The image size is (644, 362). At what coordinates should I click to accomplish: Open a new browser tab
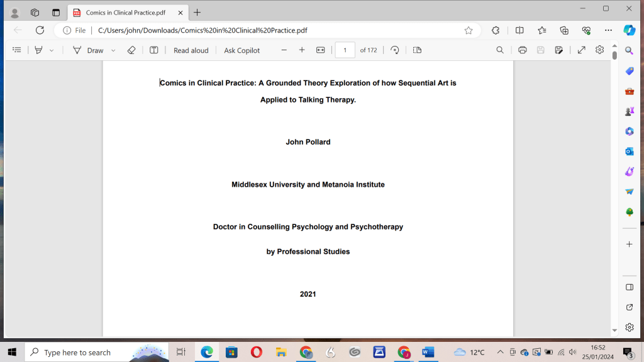197,12
